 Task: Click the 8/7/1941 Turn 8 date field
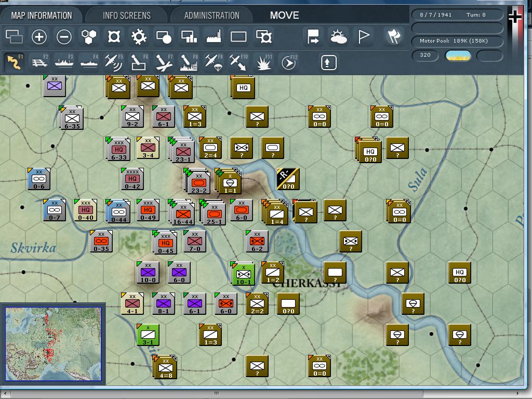pos(457,15)
